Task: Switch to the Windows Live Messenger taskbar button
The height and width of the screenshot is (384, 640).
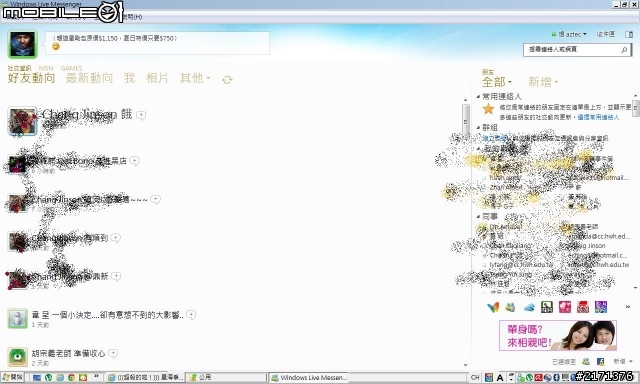Action: (309, 378)
